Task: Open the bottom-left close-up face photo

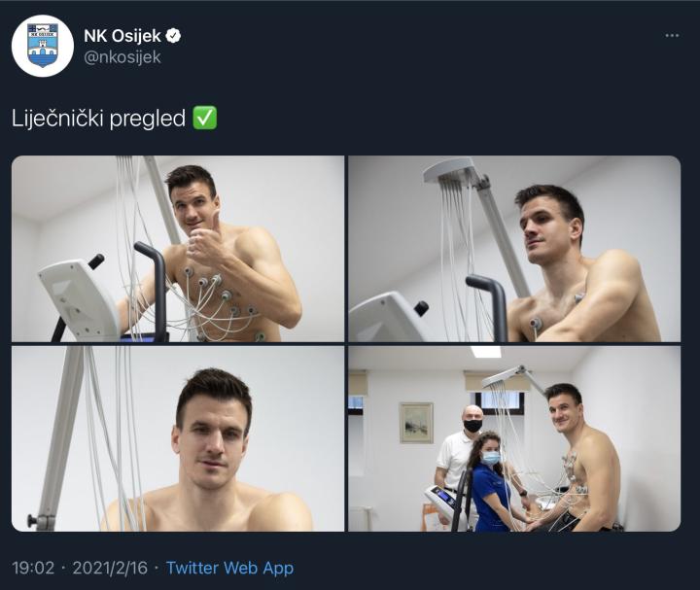Action: click(178, 438)
